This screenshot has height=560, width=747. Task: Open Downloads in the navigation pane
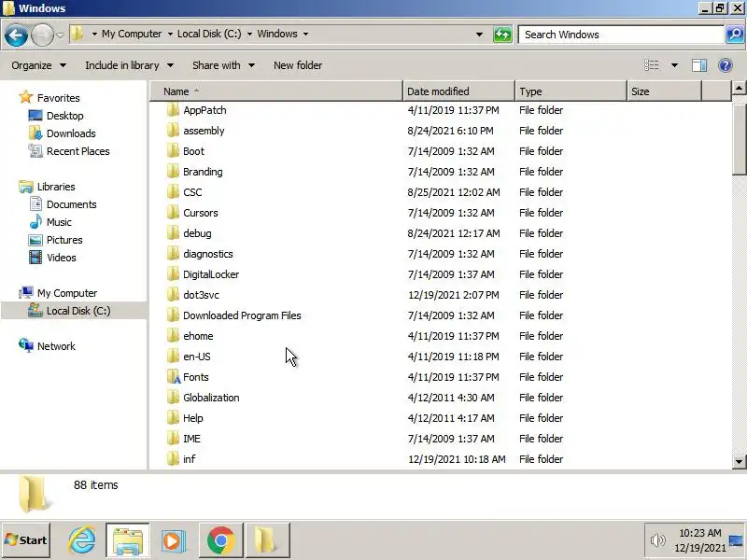point(71,133)
